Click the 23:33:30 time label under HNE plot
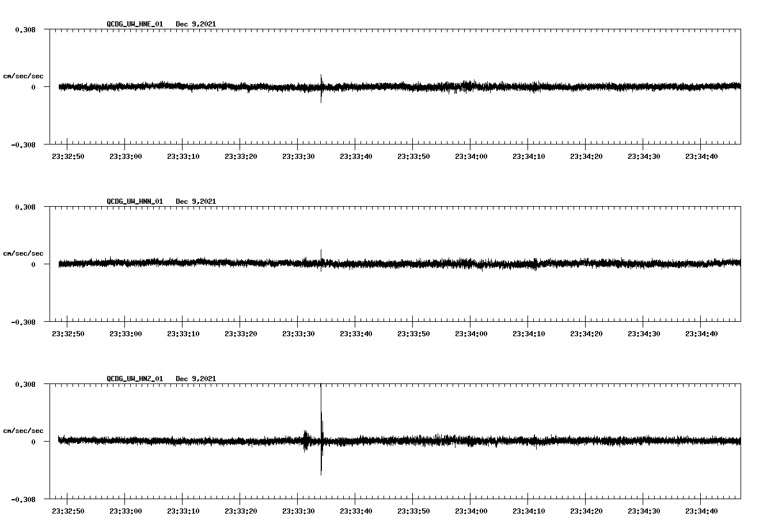The width and height of the screenshot is (782, 532). coord(298,157)
